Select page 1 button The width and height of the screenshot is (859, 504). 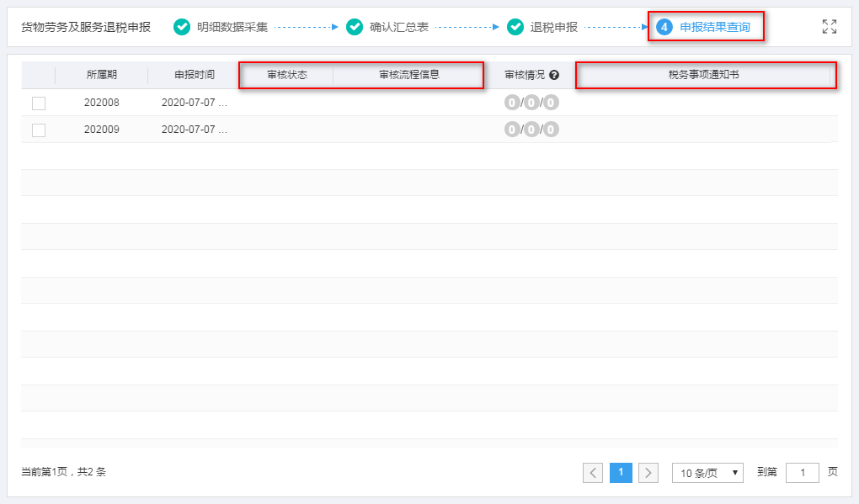(621, 473)
